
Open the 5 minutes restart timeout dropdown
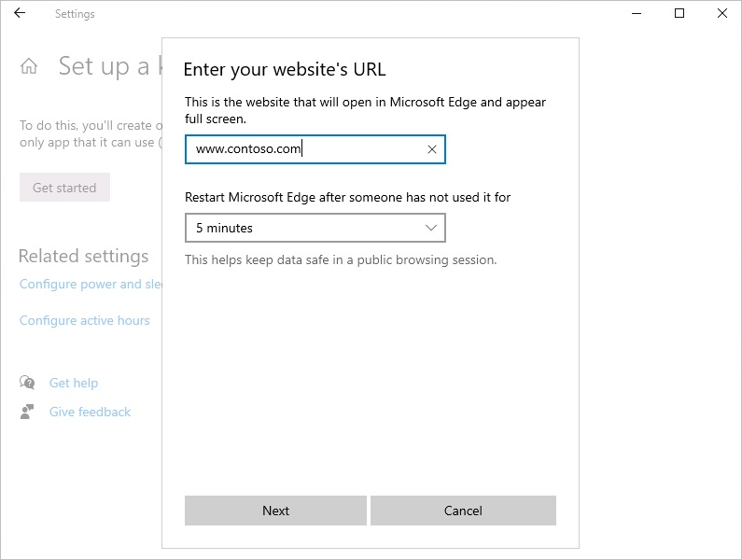[x=315, y=228]
